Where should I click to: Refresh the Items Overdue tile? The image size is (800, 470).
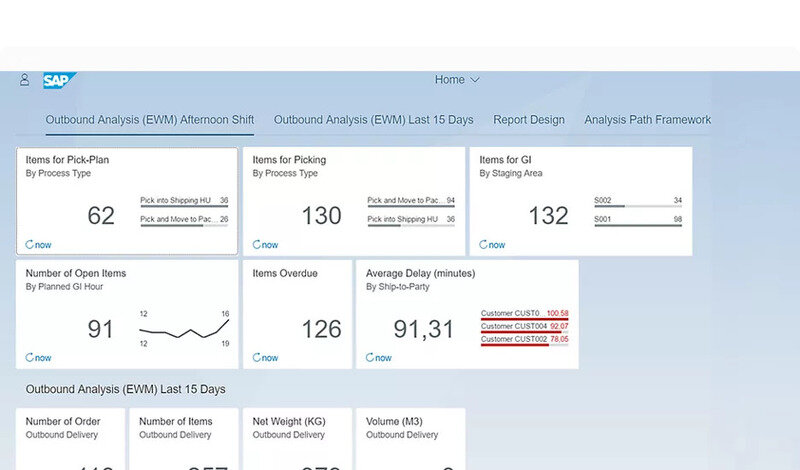[257, 357]
